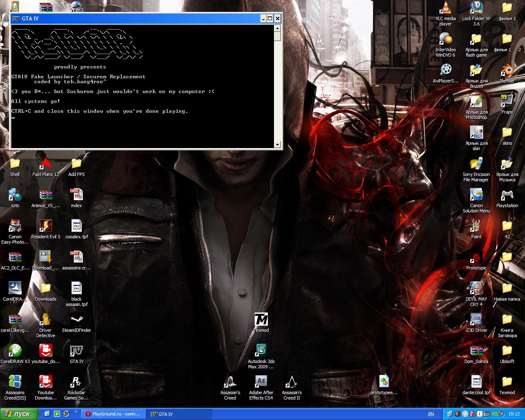Screen dimensions: 525x420
Task: Launch CorelDRAW X3 from the desktop
Action: tap(15, 354)
